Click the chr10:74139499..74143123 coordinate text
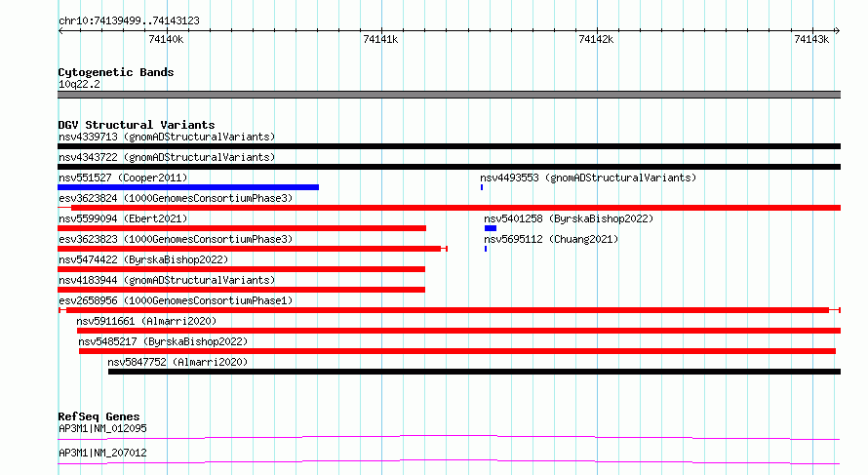The image size is (868, 475). (x=129, y=21)
